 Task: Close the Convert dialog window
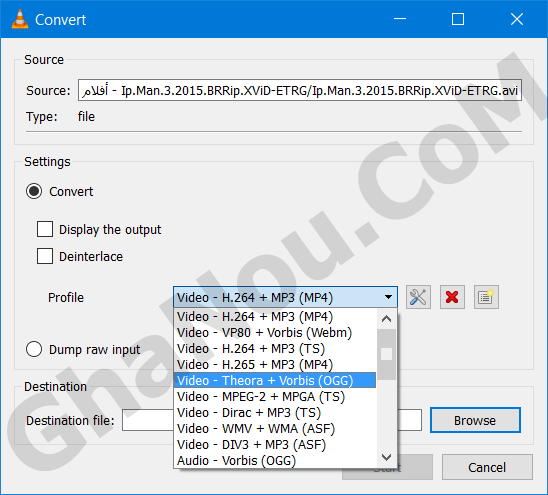click(x=517, y=19)
